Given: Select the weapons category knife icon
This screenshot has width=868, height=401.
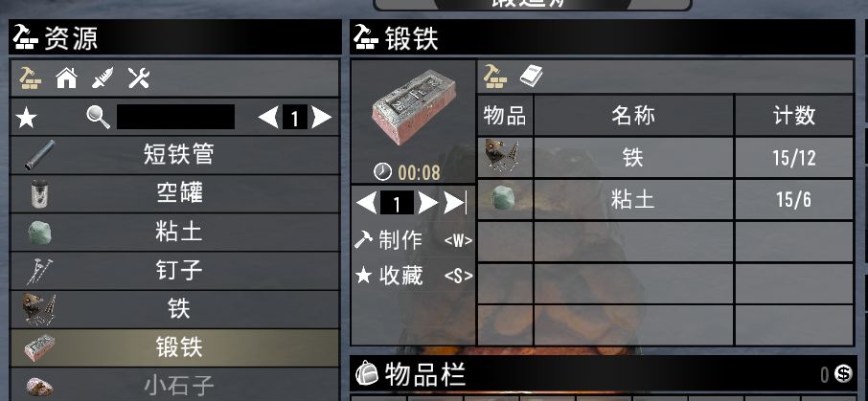Looking at the screenshot, I should click(103, 78).
